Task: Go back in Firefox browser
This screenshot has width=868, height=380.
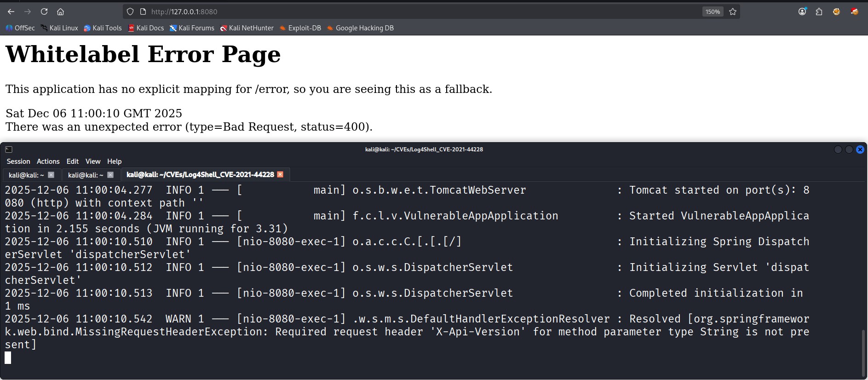Action: coord(11,12)
